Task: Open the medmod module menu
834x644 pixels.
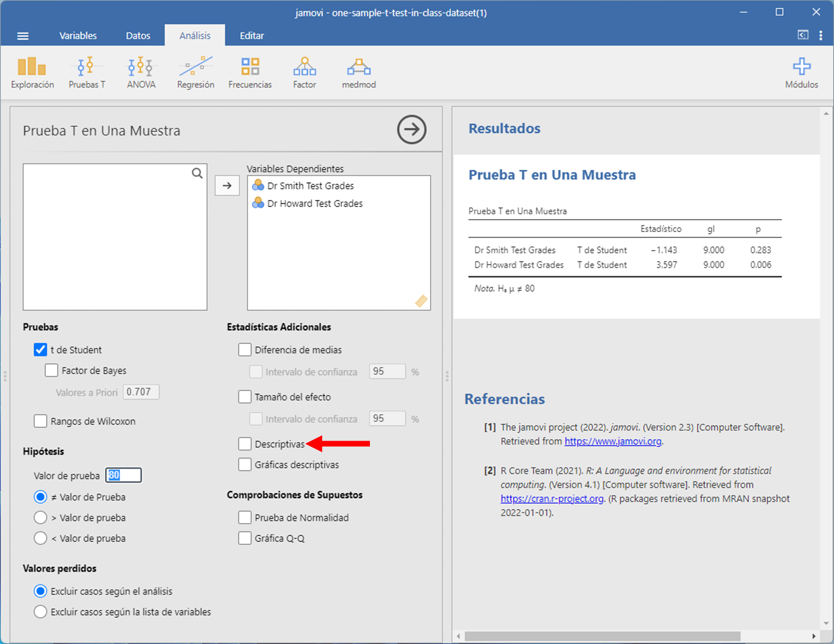Action: pos(359,73)
